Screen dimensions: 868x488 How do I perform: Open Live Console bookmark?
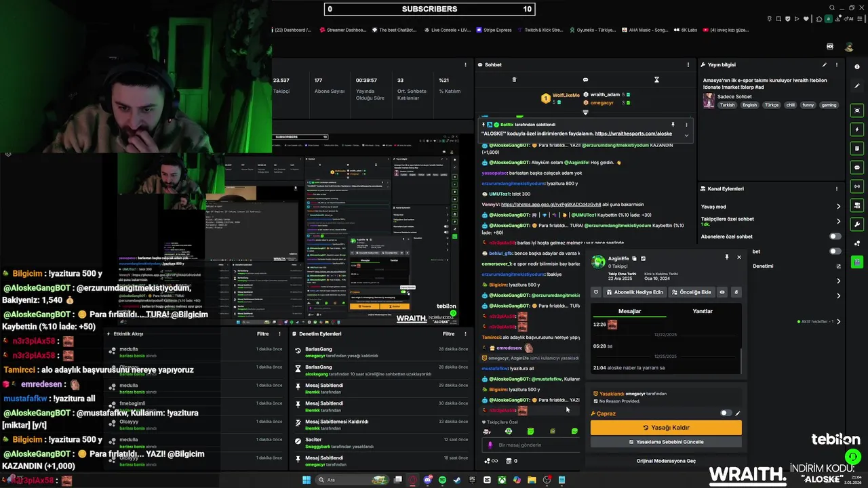tap(446, 30)
